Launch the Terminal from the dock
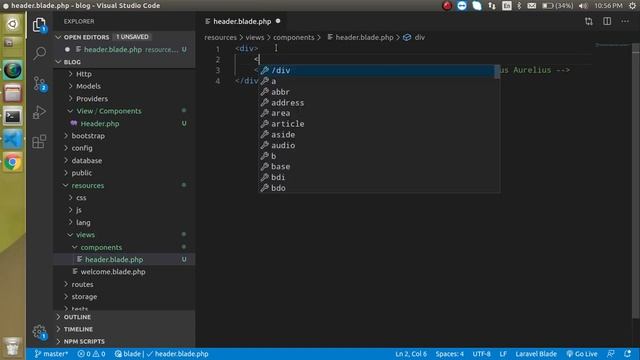 tap(13, 117)
